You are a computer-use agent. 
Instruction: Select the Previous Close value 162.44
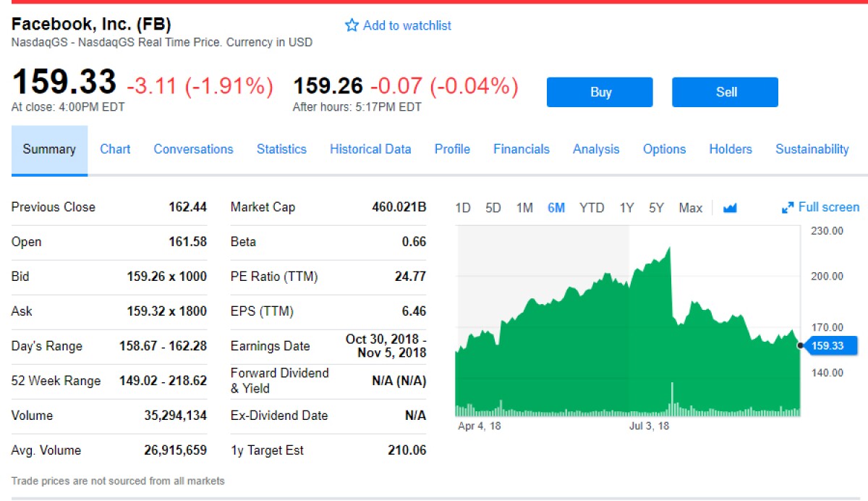click(x=188, y=207)
